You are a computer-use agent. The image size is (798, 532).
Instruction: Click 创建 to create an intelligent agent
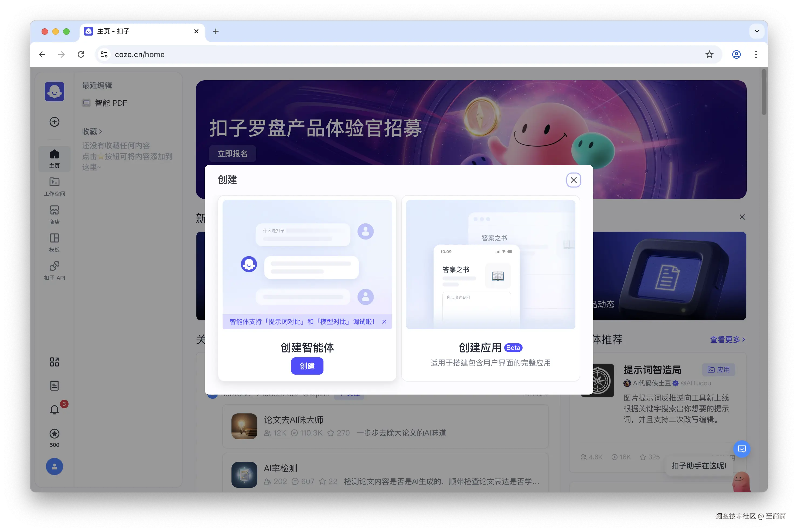point(307,366)
